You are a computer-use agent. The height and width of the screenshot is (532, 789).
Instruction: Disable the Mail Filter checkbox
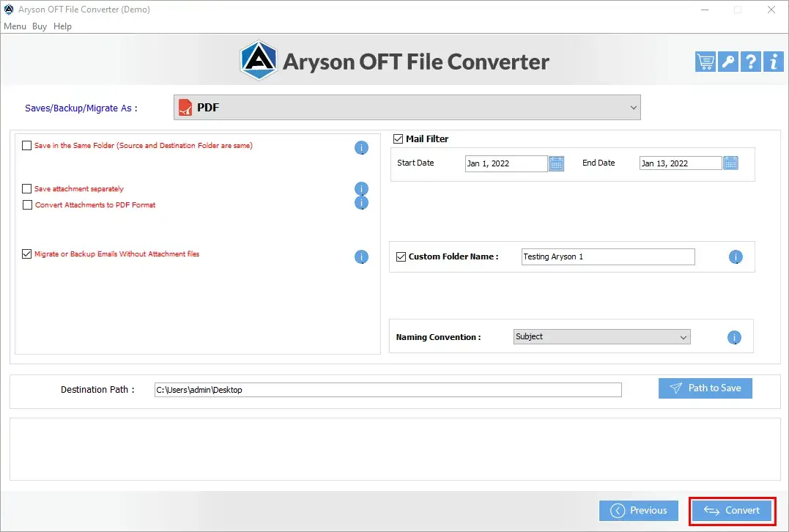click(398, 139)
